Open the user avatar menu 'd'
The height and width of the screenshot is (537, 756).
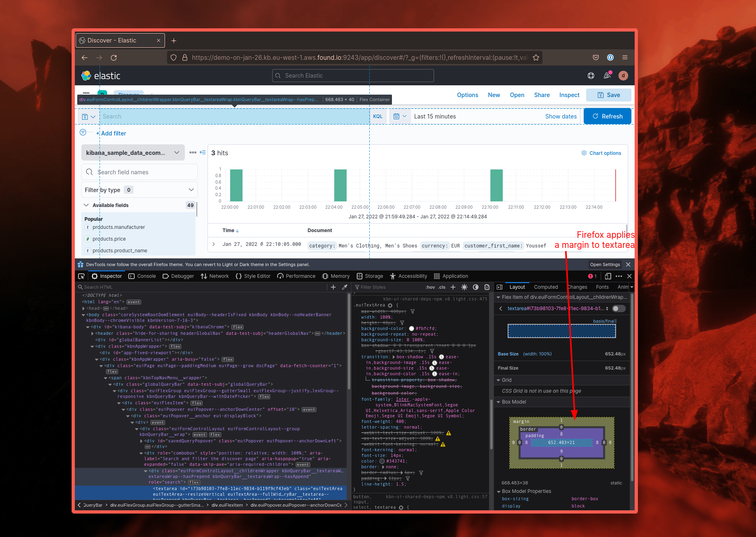point(623,76)
